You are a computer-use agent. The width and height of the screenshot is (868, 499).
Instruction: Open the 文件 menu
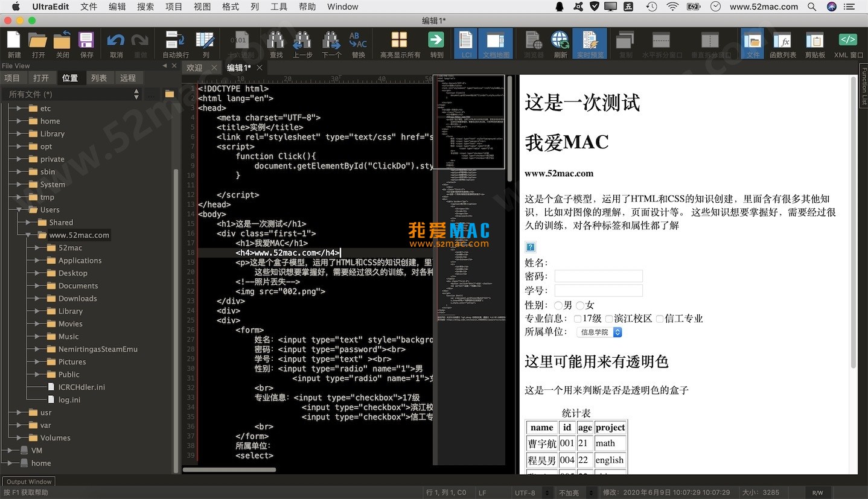click(89, 7)
